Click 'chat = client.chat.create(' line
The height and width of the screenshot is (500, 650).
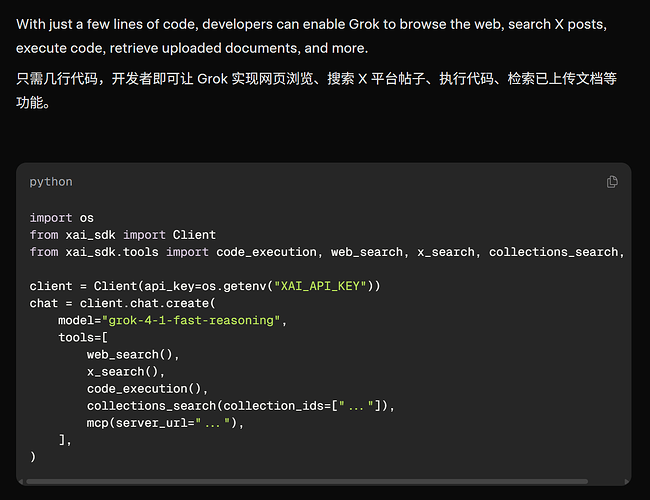(x=123, y=303)
